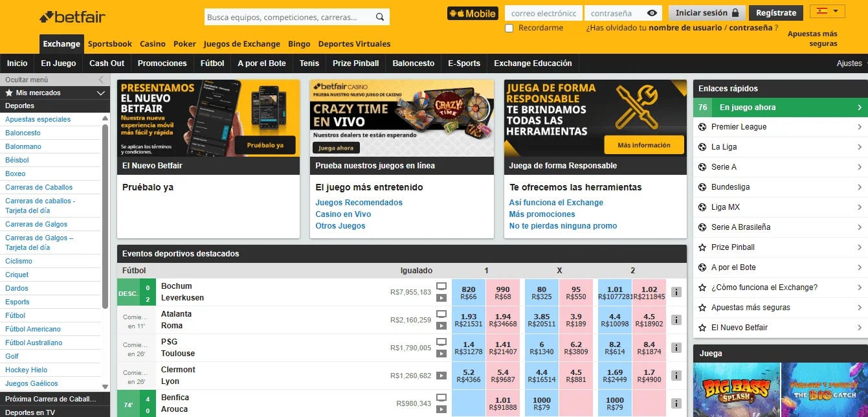
Task: Click the Pruébalo ya banner button
Action: (x=265, y=145)
